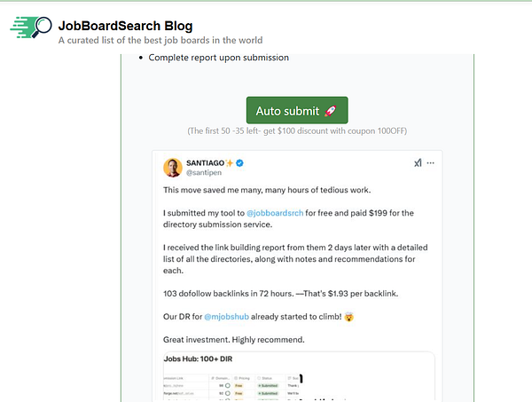Click the 100OFF coupon discount note
The image size is (532, 402).
pyautogui.click(x=296, y=131)
